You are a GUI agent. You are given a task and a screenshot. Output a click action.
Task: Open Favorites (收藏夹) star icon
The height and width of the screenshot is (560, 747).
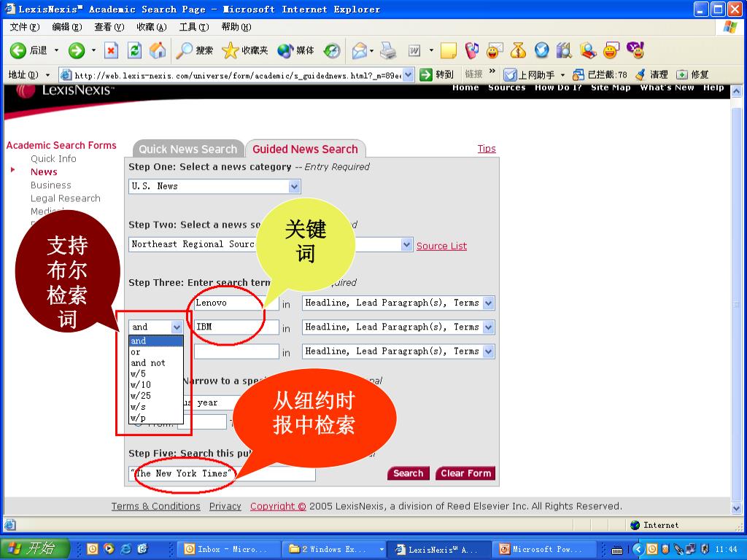point(245,50)
